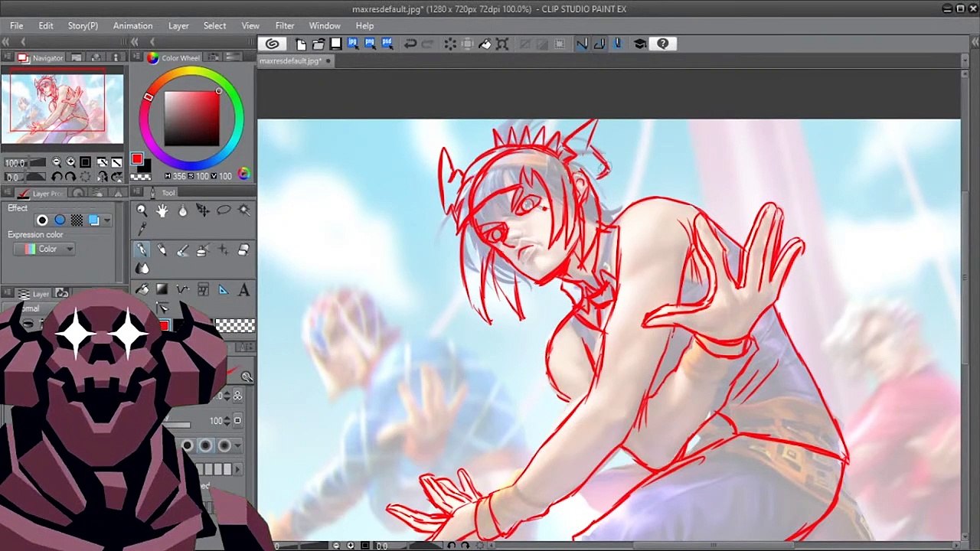Click the Scale/Rotate transform icon in toolbar

coord(502,44)
